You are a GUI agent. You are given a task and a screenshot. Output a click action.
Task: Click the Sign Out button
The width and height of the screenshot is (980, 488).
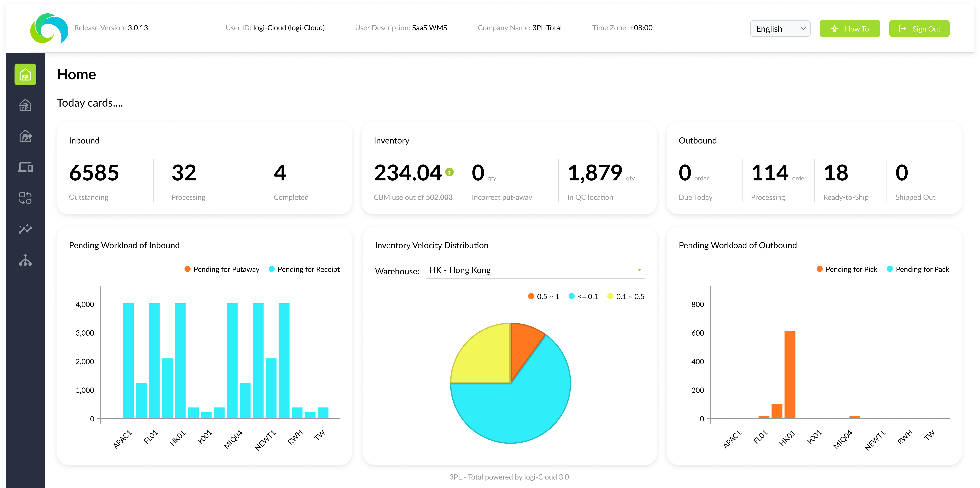coord(919,28)
